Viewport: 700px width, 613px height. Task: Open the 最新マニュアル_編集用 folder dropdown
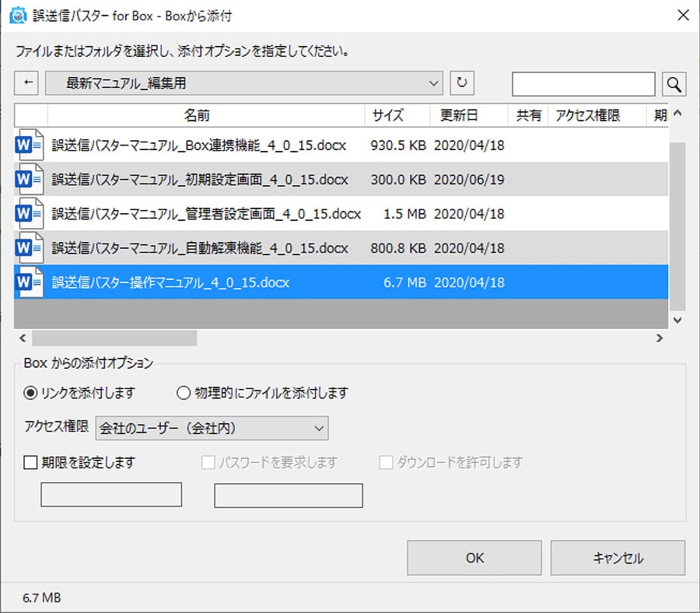[244, 83]
